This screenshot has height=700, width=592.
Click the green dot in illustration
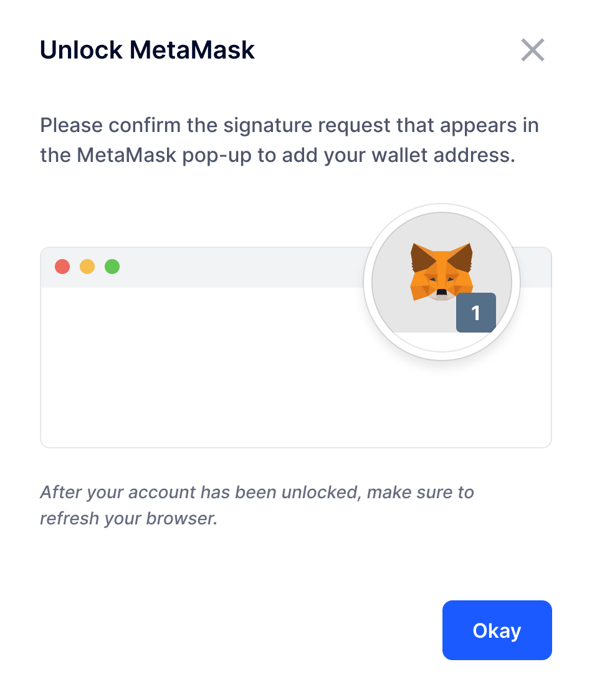coord(112,267)
